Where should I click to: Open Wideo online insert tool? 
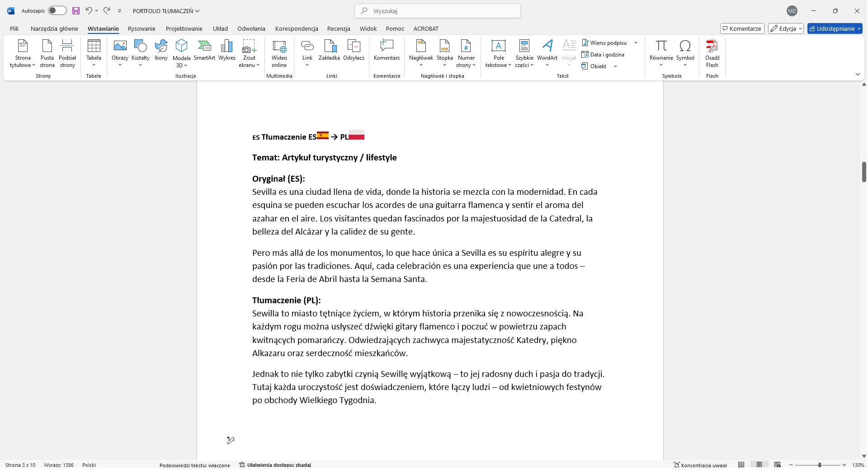tap(279, 53)
